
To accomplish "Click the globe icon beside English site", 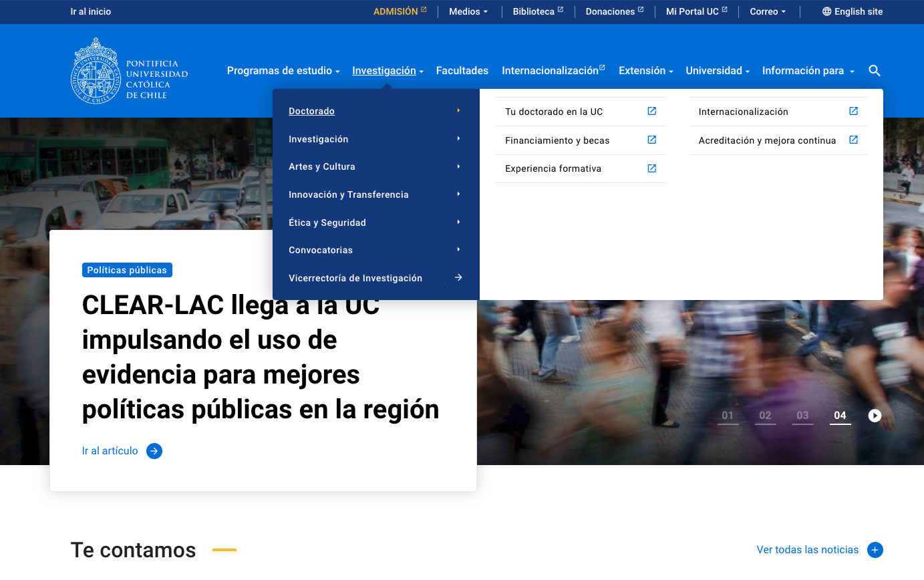I will pos(827,11).
